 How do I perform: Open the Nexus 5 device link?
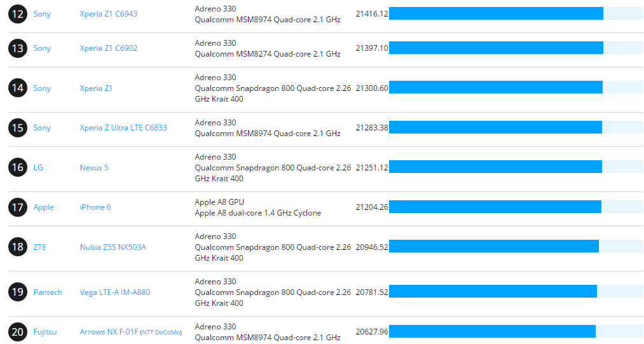[94, 168]
